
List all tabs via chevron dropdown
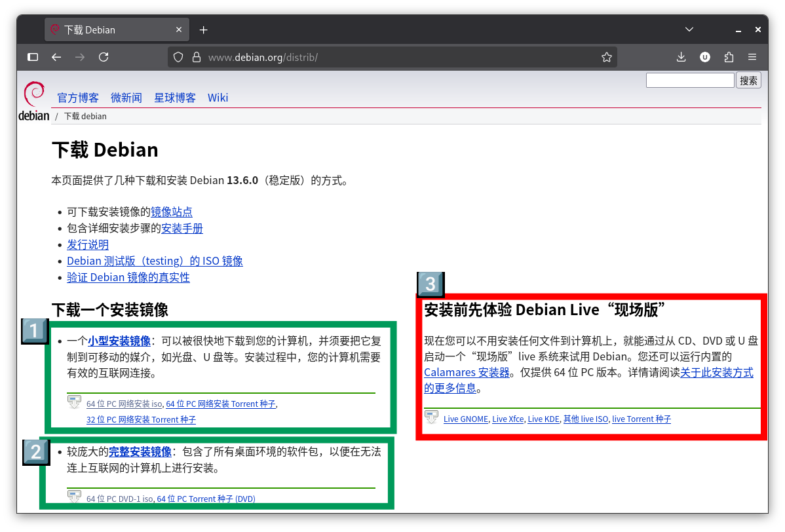689,29
